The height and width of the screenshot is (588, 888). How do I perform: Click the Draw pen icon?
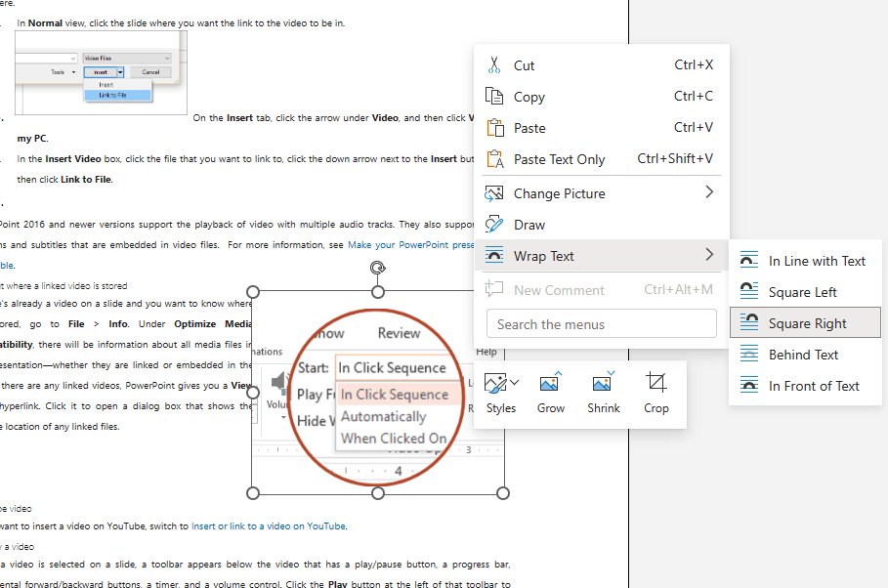[x=494, y=225]
